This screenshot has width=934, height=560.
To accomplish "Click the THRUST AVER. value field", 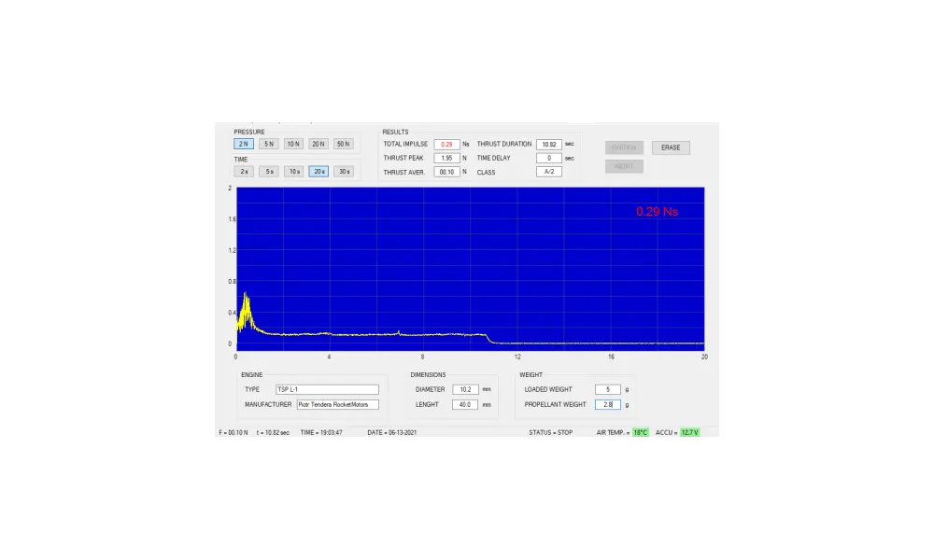I will click(x=446, y=172).
